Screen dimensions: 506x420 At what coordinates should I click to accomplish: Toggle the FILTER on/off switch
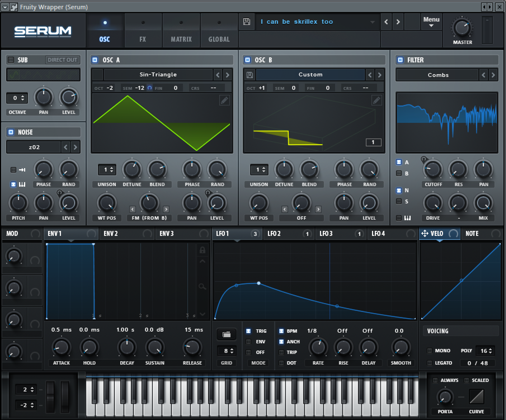tap(400, 60)
